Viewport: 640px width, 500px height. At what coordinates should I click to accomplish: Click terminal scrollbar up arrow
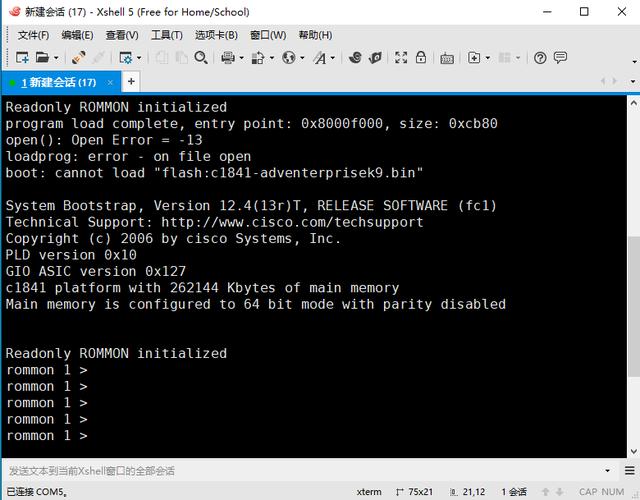633,103
